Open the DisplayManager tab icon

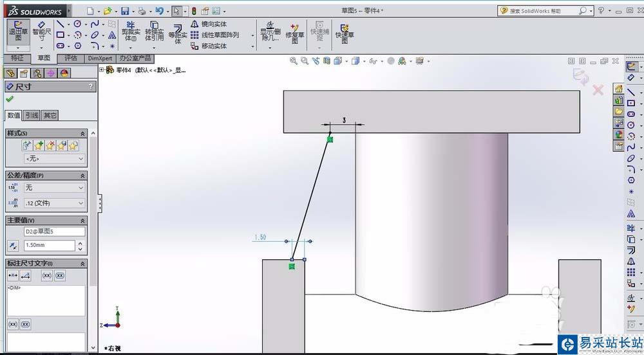pos(64,73)
